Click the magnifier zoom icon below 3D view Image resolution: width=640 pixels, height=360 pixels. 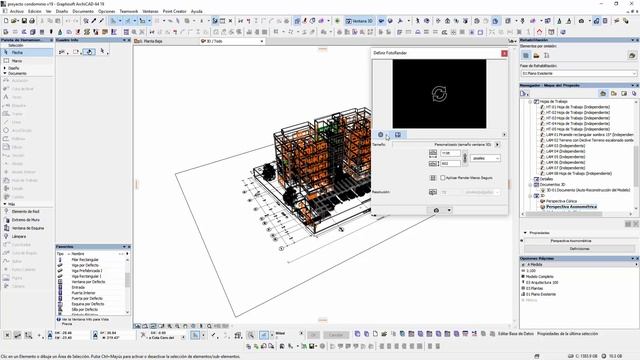click(209, 326)
